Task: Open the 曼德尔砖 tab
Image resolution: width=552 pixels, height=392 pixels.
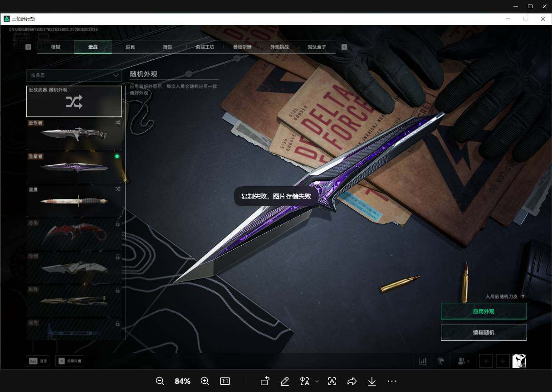Action: click(x=242, y=47)
